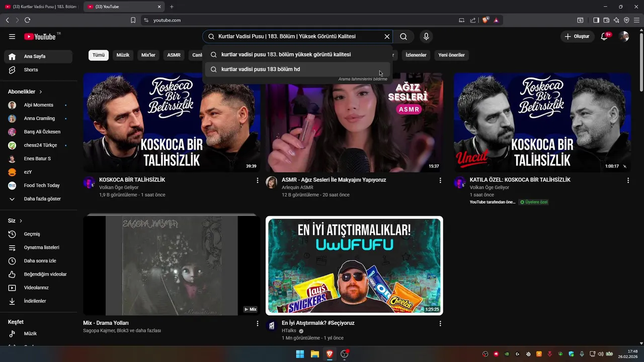
Task: Open KATILA ÖZEL Uncut video thumbnail
Action: point(542,123)
